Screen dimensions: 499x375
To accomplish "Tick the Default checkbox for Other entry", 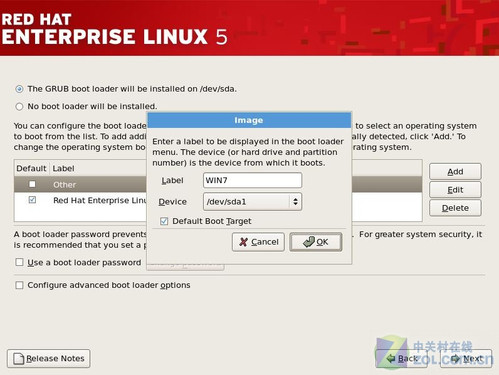I will click(32, 184).
